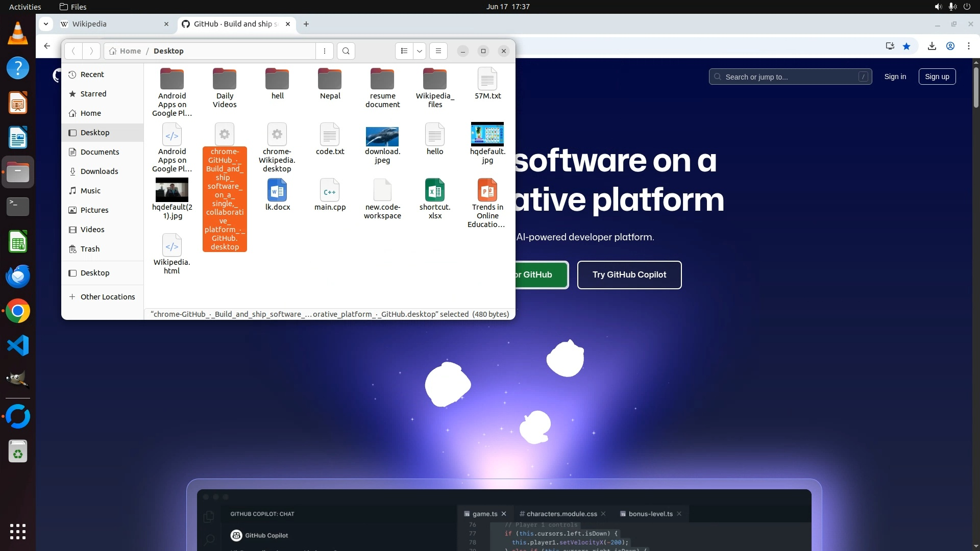980x551 pixels.
Task: Open a new Chrome tab
Action: pyautogui.click(x=306, y=24)
